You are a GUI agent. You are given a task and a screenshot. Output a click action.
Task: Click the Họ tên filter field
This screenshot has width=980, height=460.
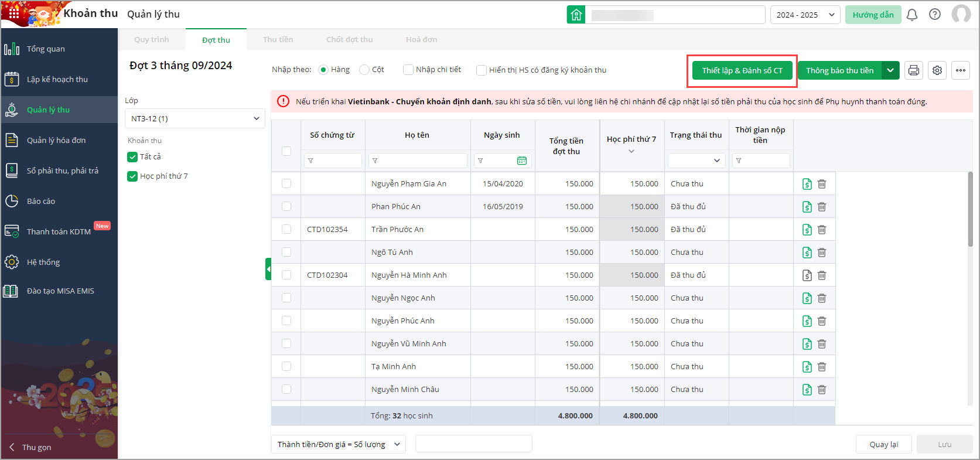click(418, 161)
